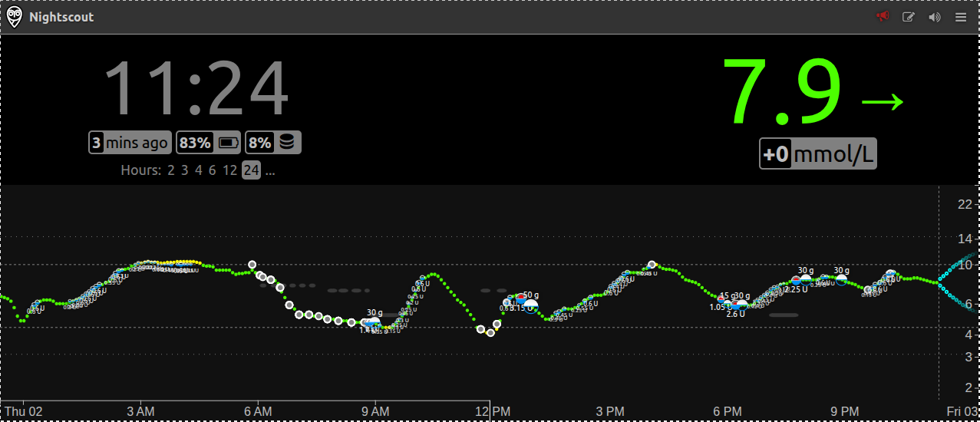Set chart range to 2 hours
This screenshot has width=980, height=422.
[171, 170]
